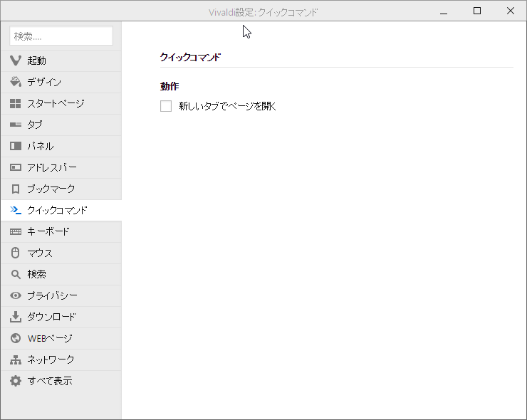Close the Vivaldi settings window
527x420 pixels.
tap(510, 11)
